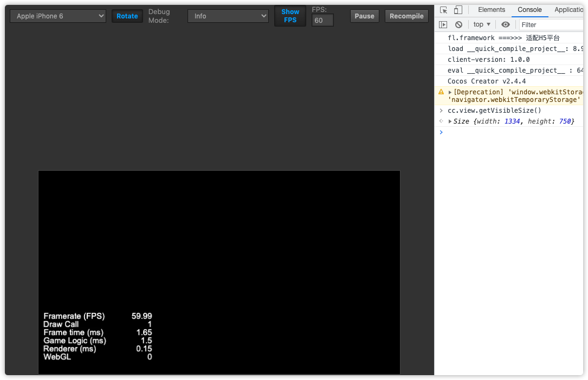Image resolution: width=588 pixels, height=380 pixels.
Task: Click the 'WebGL' stat label
Action: 57,357
